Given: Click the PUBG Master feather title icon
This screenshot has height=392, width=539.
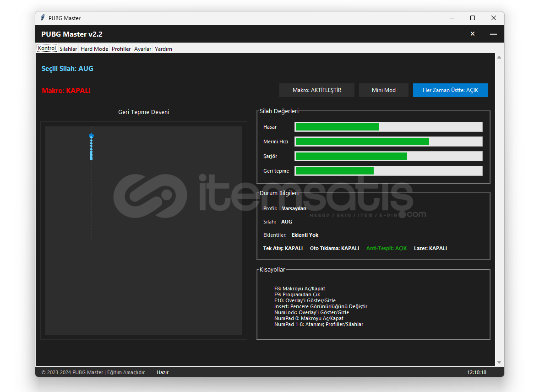Looking at the screenshot, I should (42, 18).
